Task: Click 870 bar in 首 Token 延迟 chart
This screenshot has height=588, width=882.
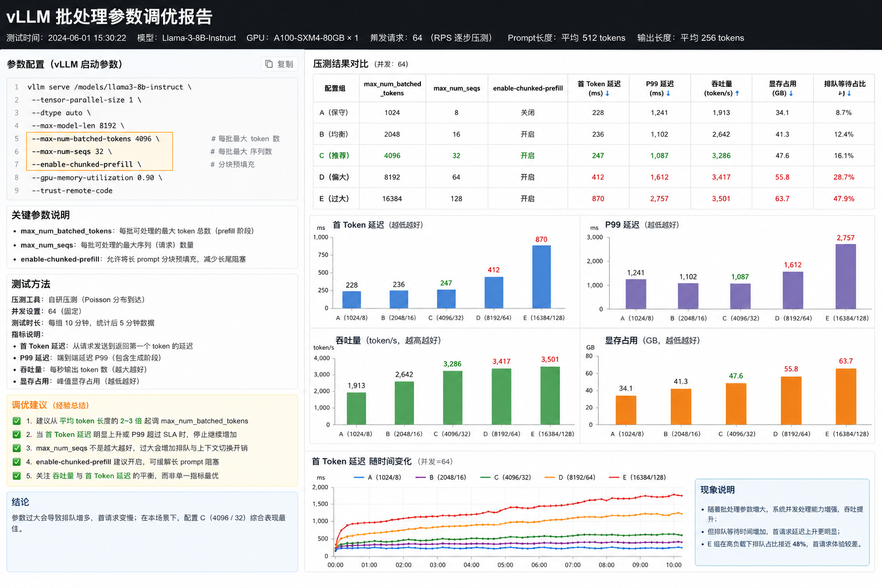Action: [x=541, y=277]
